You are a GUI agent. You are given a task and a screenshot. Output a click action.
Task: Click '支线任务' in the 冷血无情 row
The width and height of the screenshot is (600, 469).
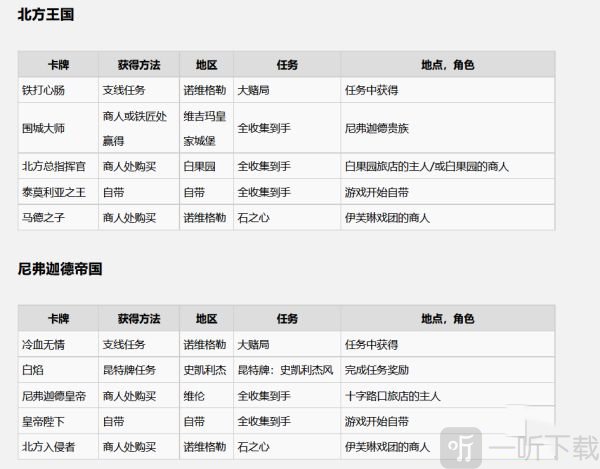click(124, 344)
